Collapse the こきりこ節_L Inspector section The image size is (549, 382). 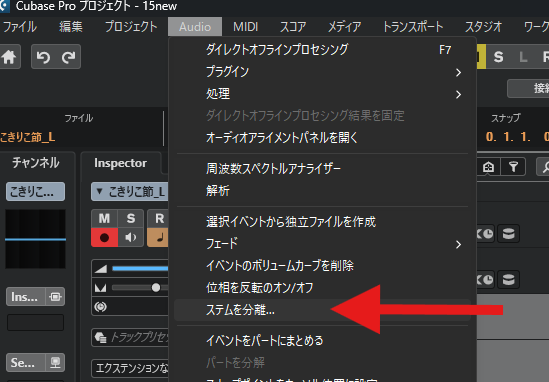(99, 191)
